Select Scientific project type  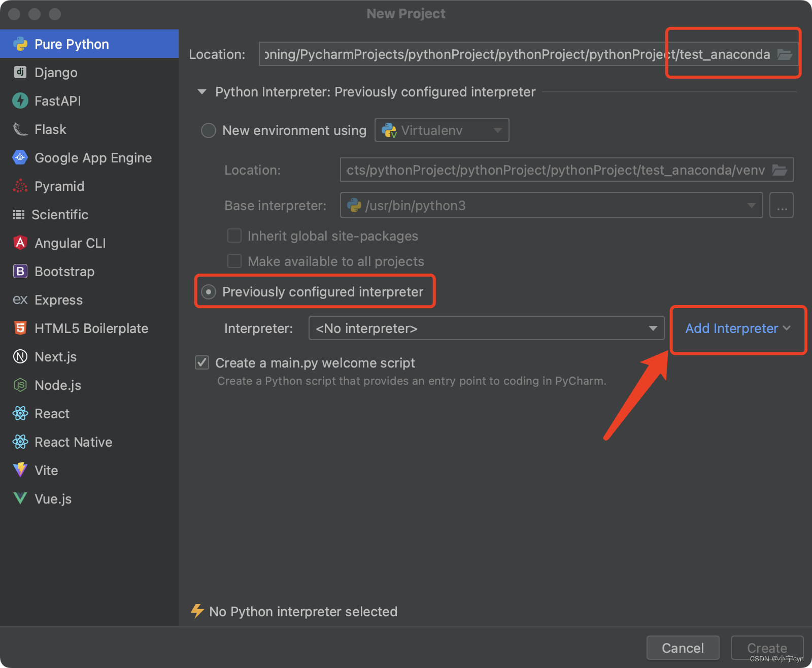point(89,214)
